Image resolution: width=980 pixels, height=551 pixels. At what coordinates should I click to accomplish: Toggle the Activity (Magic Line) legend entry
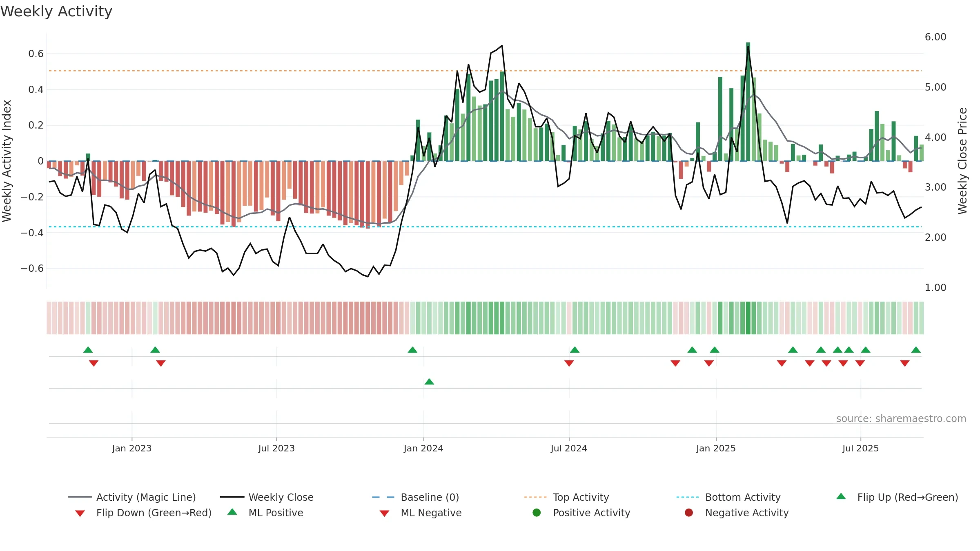131,497
